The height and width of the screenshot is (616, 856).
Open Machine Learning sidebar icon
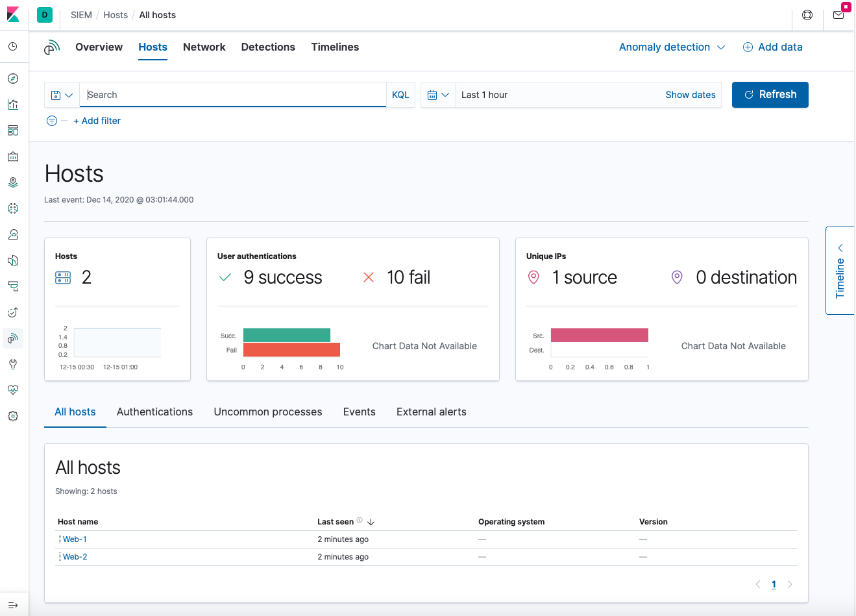[x=13, y=208]
